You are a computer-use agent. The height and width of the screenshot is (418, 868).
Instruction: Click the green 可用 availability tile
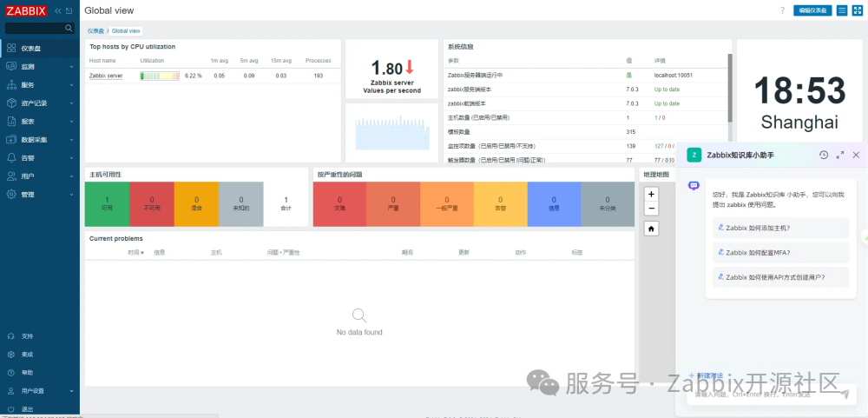(x=107, y=204)
